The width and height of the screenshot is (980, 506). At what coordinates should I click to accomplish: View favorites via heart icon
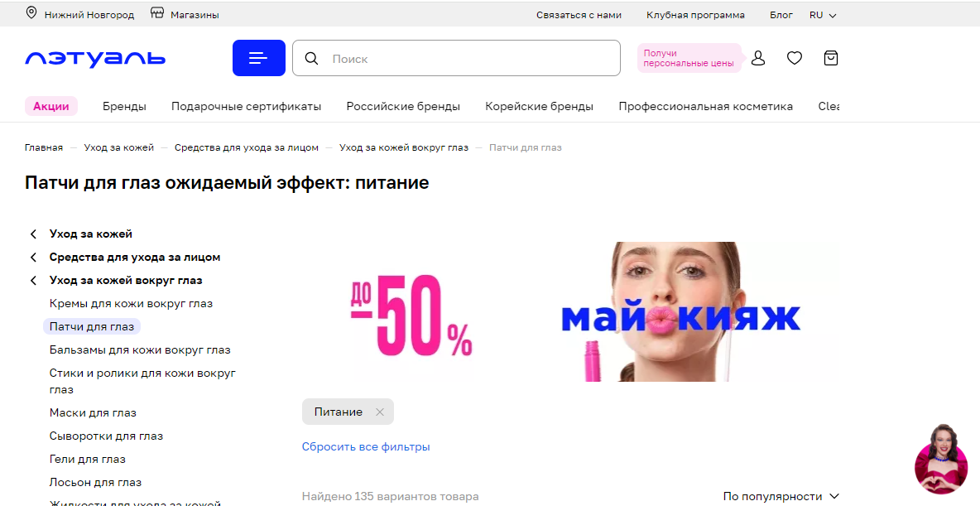click(x=795, y=58)
